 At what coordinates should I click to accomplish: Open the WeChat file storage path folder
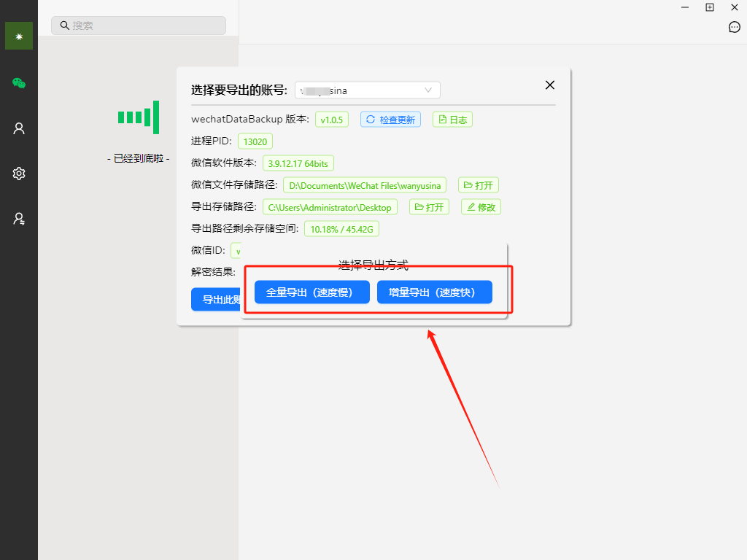coord(479,185)
